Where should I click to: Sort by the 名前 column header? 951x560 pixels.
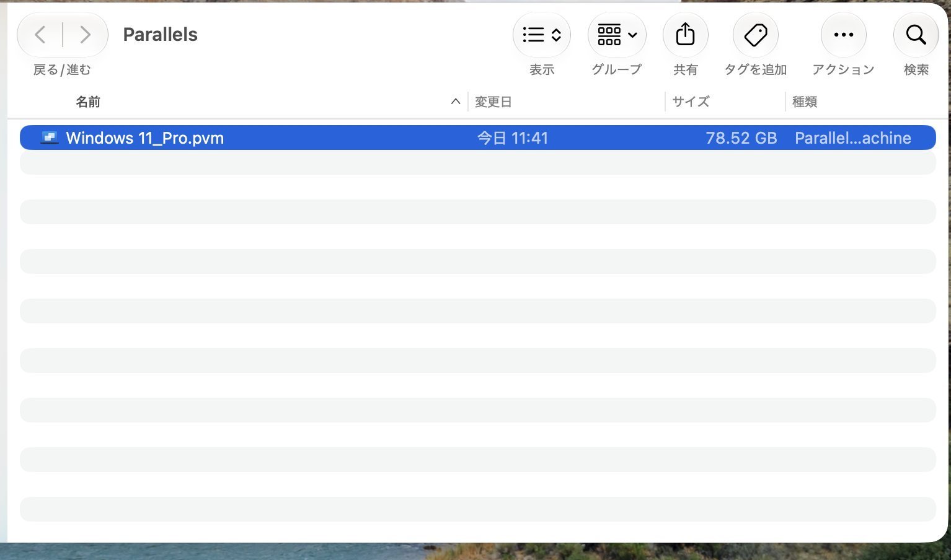click(x=88, y=102)
